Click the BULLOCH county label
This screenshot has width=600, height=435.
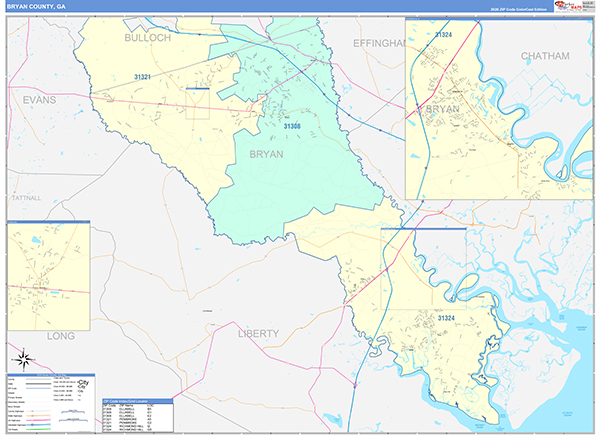pyautogui.click(x=147, y=37)
